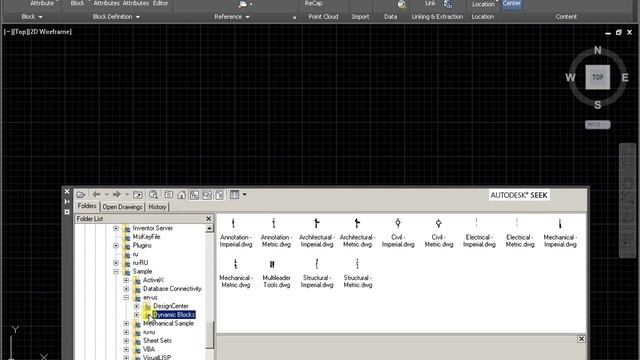Image resolution: width=640 pixels, height=360 pixels.
Task: Open the Forward history dropdown arrow
Action: 127,195
